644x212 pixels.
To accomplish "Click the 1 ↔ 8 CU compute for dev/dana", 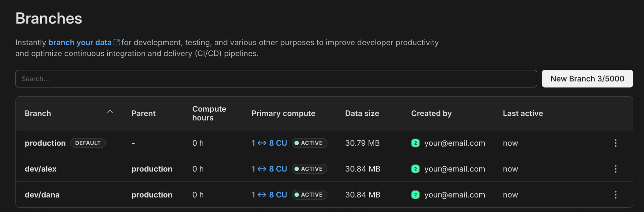I will (269, 195).
